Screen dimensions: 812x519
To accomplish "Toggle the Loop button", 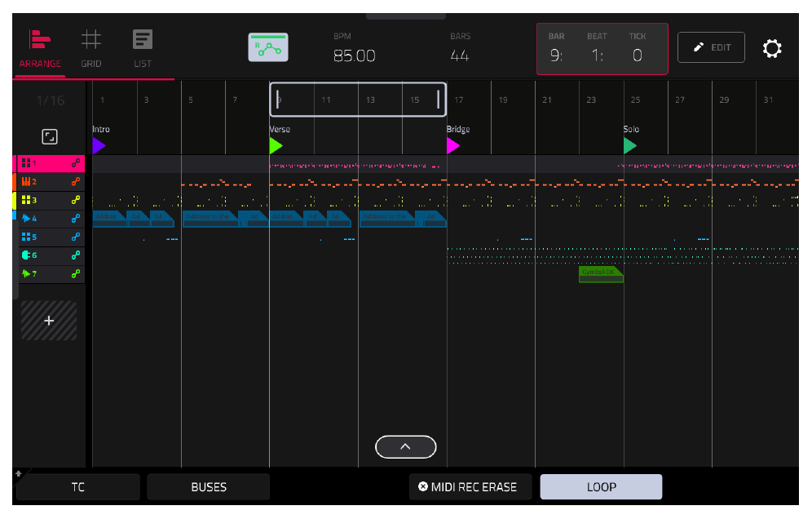I will [601, 487].
